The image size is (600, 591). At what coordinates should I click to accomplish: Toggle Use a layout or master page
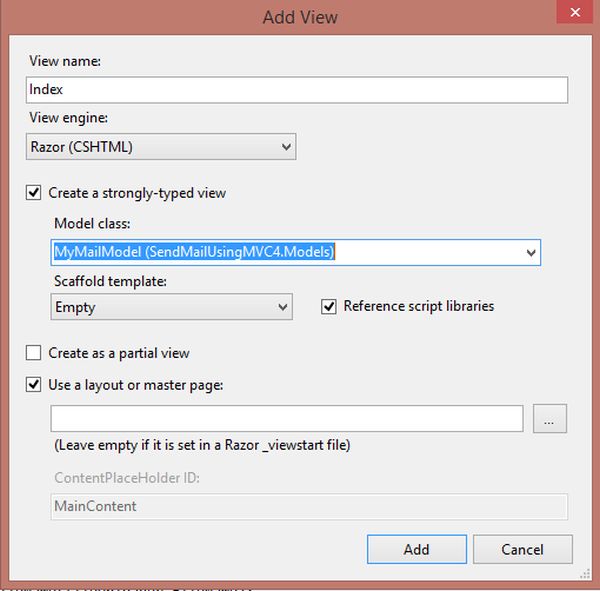click(x=34, y=384)
